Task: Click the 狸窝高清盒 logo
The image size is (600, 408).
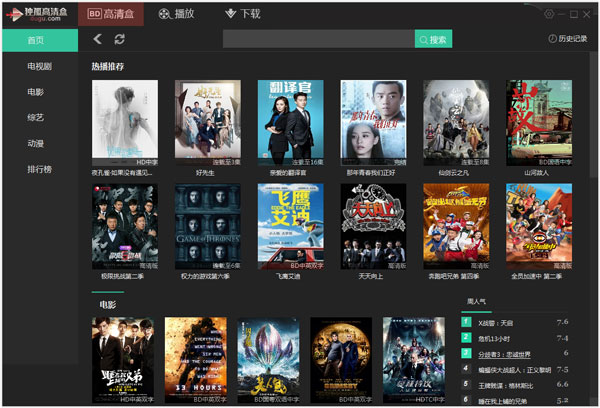Action: point(36,14)
